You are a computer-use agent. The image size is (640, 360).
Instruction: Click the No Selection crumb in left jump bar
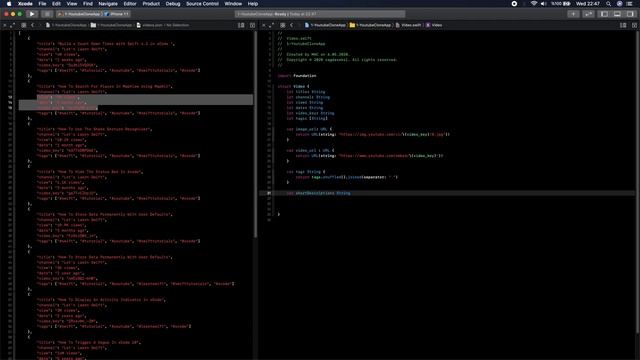click(178, 25)
